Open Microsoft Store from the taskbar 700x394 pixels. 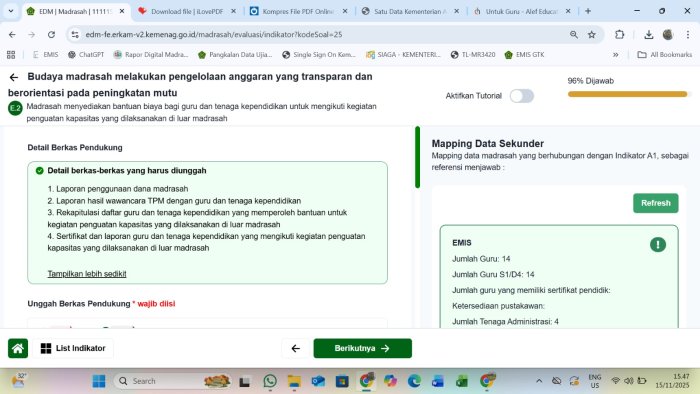point(342,381)
